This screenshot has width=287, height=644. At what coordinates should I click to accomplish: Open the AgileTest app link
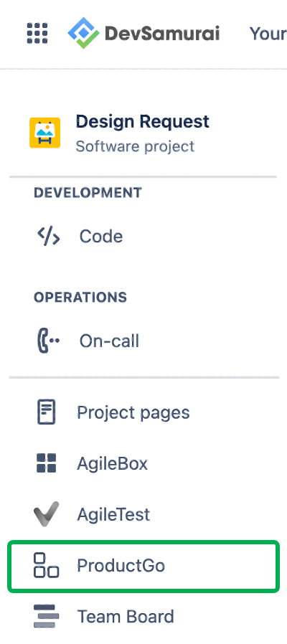click(113, 515)
